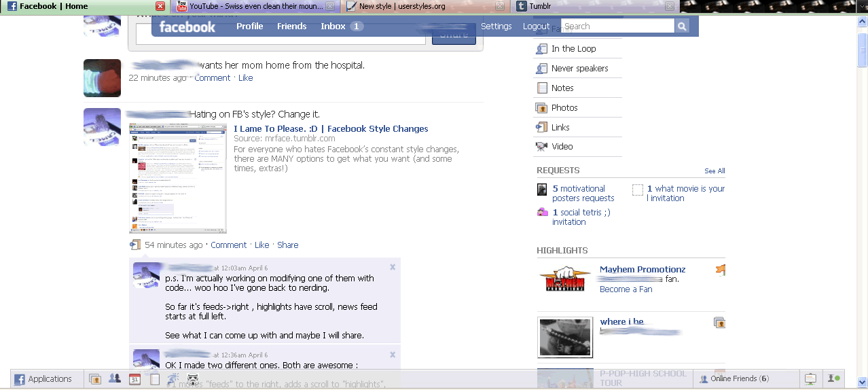The width and height of the screenshot is (868, 390).
Task: Click the vertical scrollbar up arrow
Action: (862, 20)
